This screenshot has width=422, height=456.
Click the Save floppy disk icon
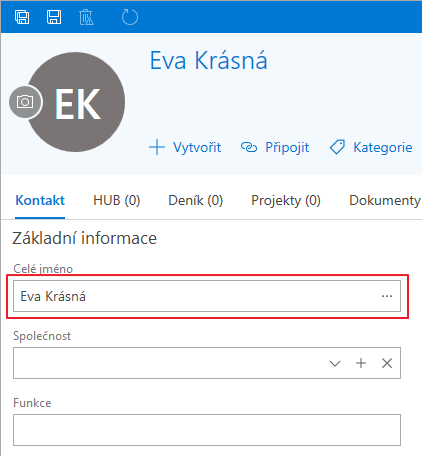(x=54, y=17)
